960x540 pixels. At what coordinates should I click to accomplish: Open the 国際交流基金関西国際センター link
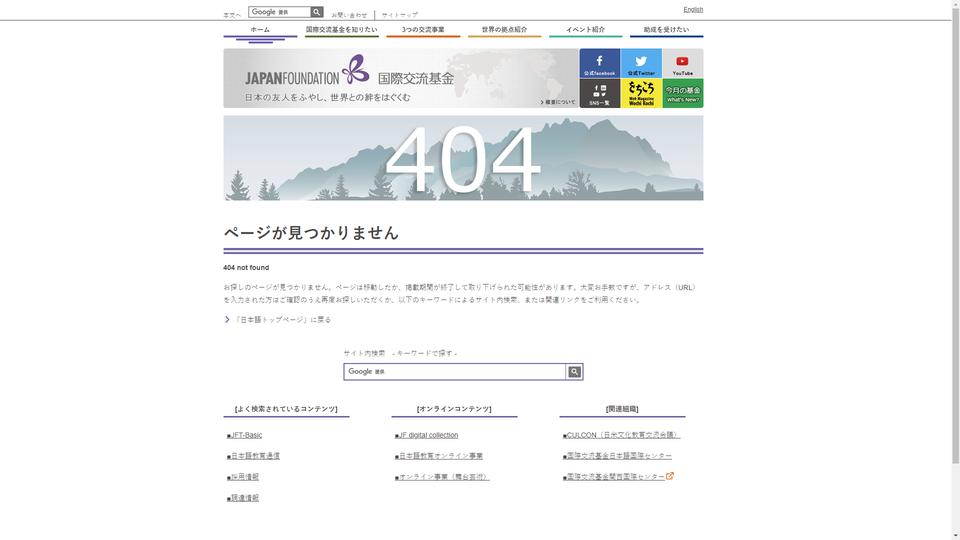tap(613, 477)
